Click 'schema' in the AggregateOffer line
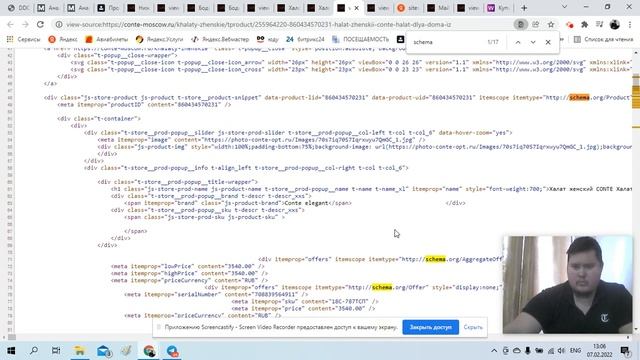This screenshot has width=640, height=360. tap(435, 259)
